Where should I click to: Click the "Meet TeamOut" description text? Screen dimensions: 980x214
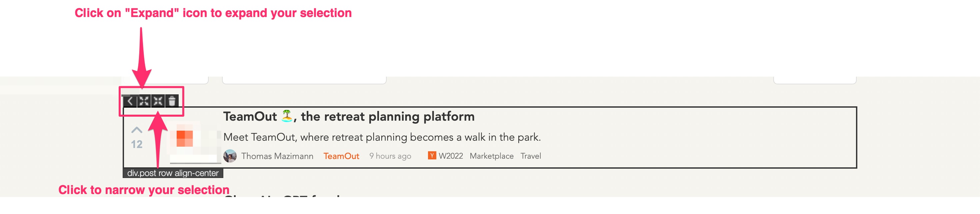point(382,137)
